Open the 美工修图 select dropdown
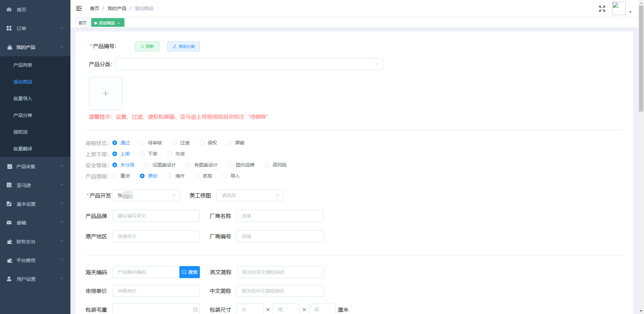The height and width of the screenshot is (314, 644). coord(250,196)
